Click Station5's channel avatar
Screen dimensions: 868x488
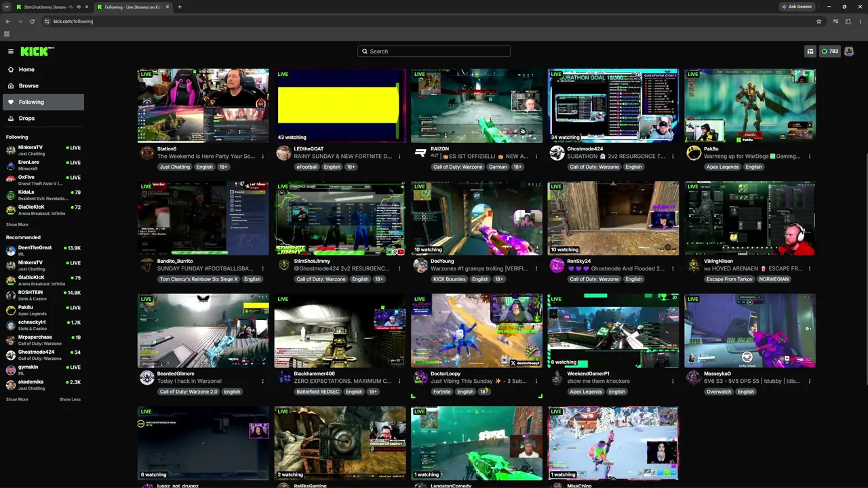point(146,152)
